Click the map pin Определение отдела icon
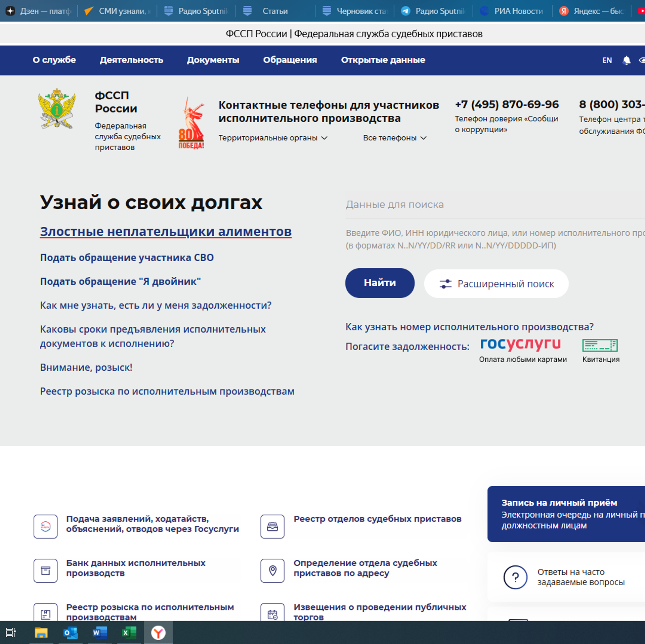This screenshot has width=645, height=644. pyautogui.click(x=272, y=570)
